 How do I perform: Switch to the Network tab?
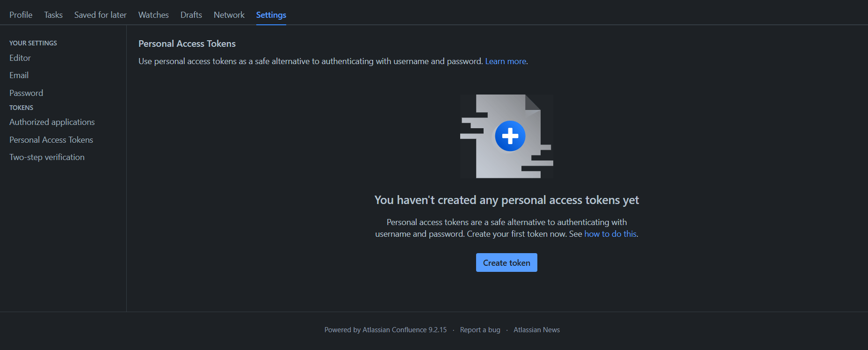229,15
